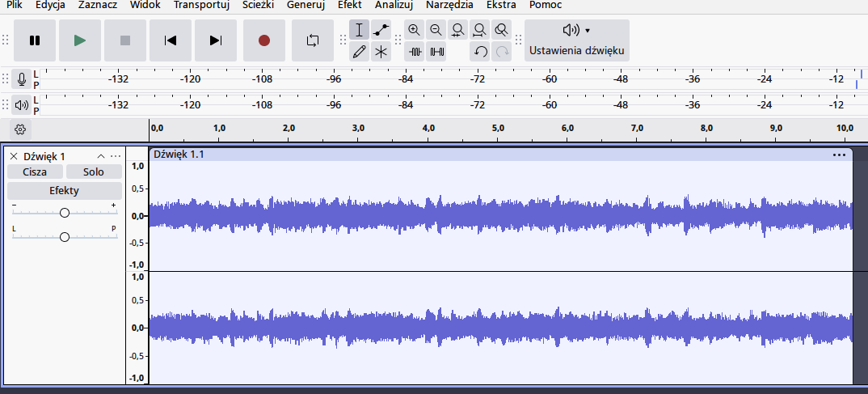The height and width of the screenshot is (394, 868).
Task: Click the Undo arrow icon
Action: pyautogui.click(x=480, y=52)
